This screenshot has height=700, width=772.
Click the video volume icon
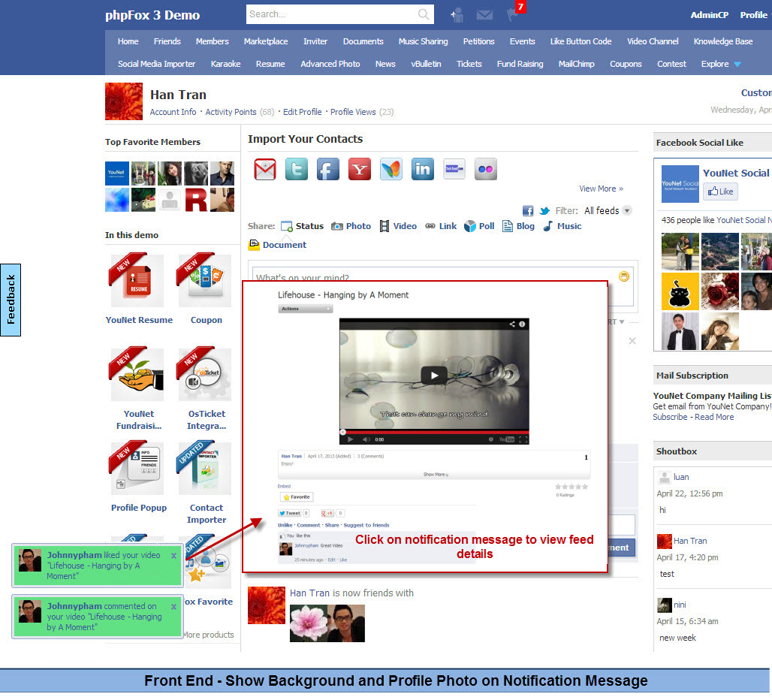366,439
